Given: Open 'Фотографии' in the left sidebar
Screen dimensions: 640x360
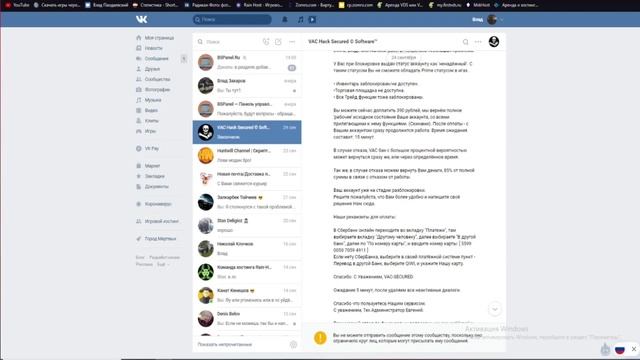Looking at the screenshot, I should 157,89.
